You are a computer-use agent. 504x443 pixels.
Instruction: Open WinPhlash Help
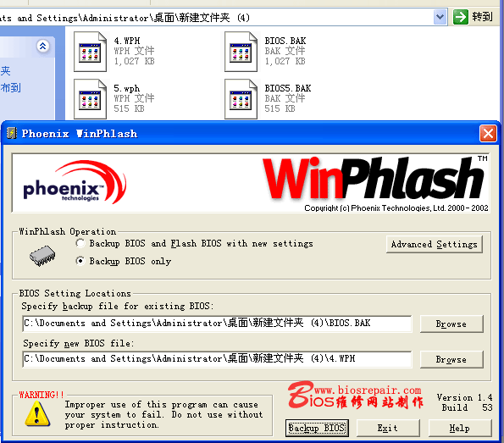click(x=460, y=428)
